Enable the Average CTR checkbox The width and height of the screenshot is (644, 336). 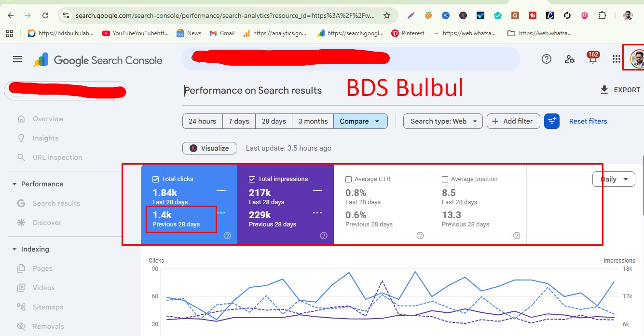click(348, 179)
